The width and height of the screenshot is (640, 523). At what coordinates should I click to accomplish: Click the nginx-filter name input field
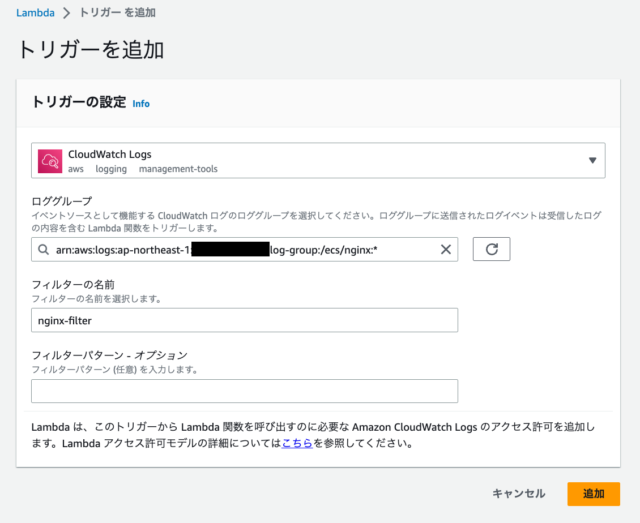click(x=244, y=320)
